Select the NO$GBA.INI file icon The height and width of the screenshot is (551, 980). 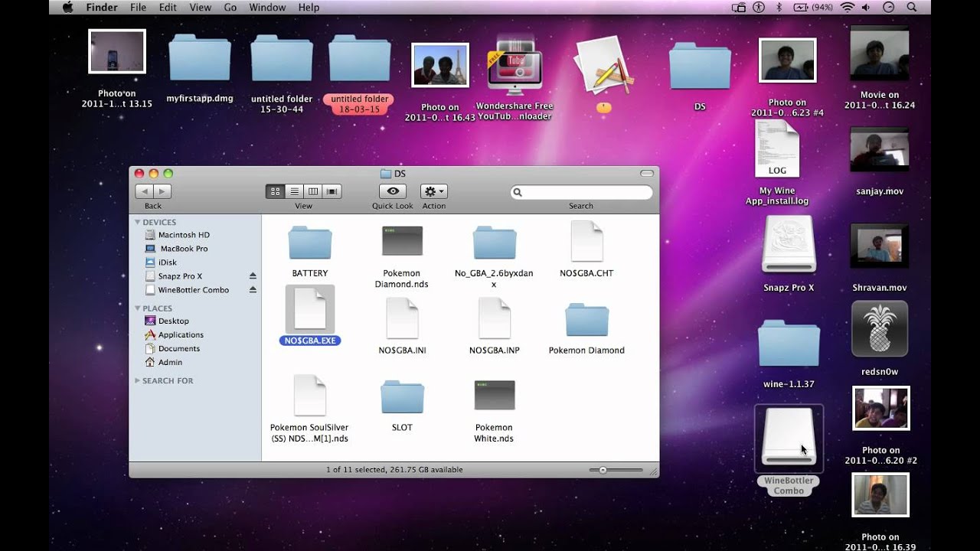click(402, 318)
